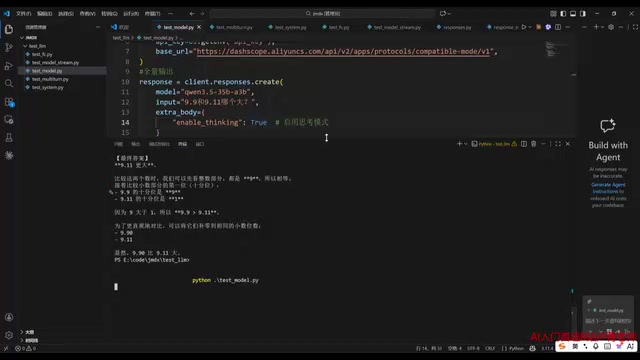Open test_model_stream.py in Explorer tree
The width and height of the screenshot is (640, 360).
(x=55, y=62)
